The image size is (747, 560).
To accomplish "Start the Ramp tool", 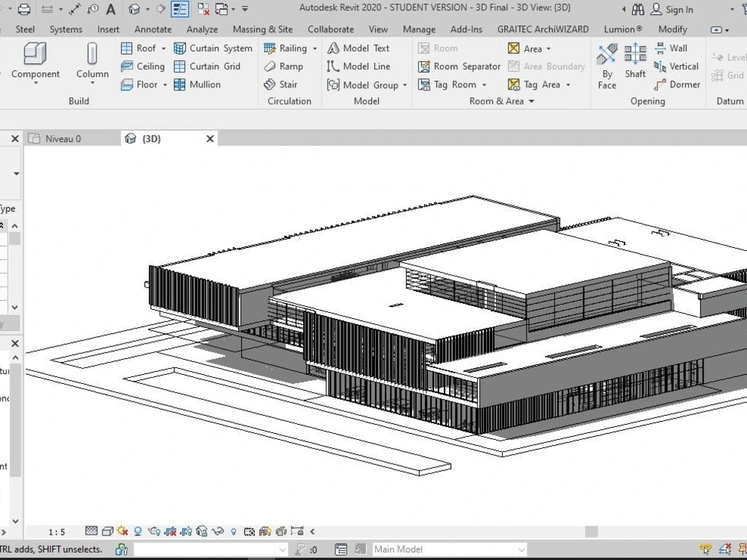I will [283, 66].
